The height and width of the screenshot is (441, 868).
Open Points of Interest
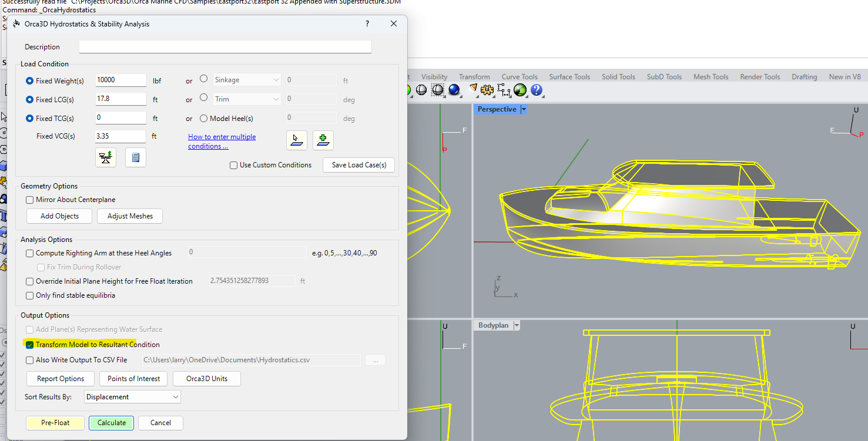tap(133, 379)
